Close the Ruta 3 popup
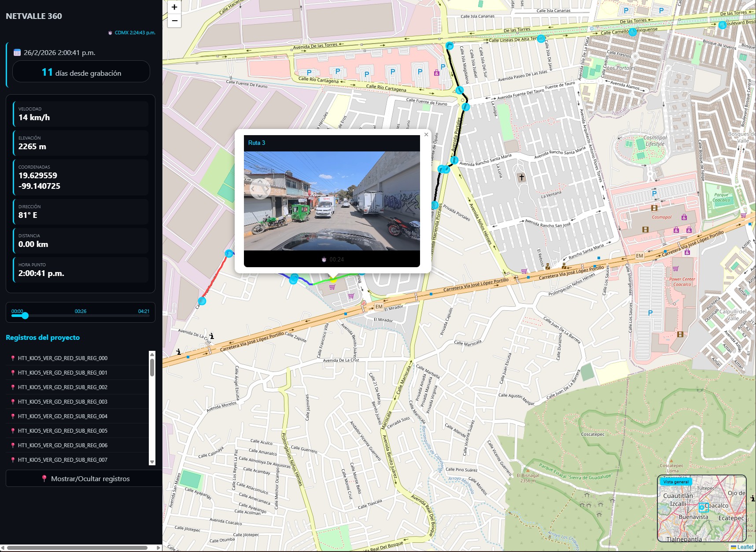Screen dimensions: 756x552 (426, 135)
